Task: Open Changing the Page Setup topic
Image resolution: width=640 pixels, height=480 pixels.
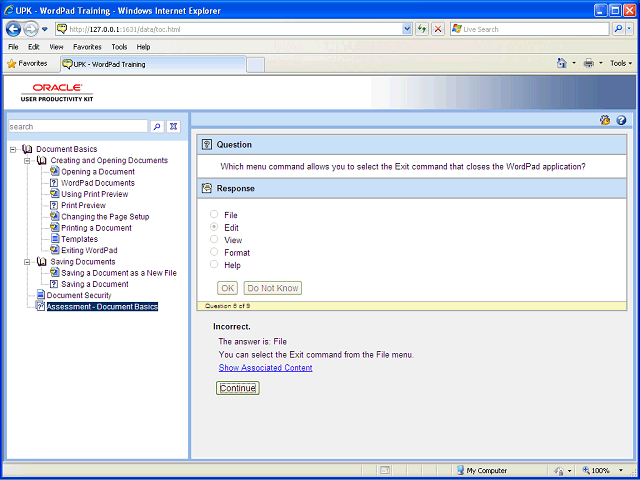Action: [105, 217]
